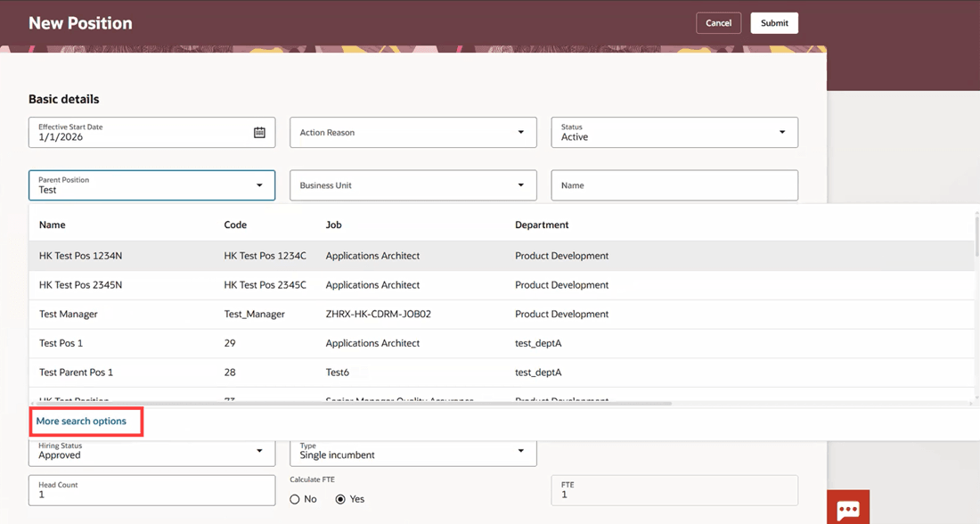
Task: Click code cell 29
Action: click(x=230, y=343)
